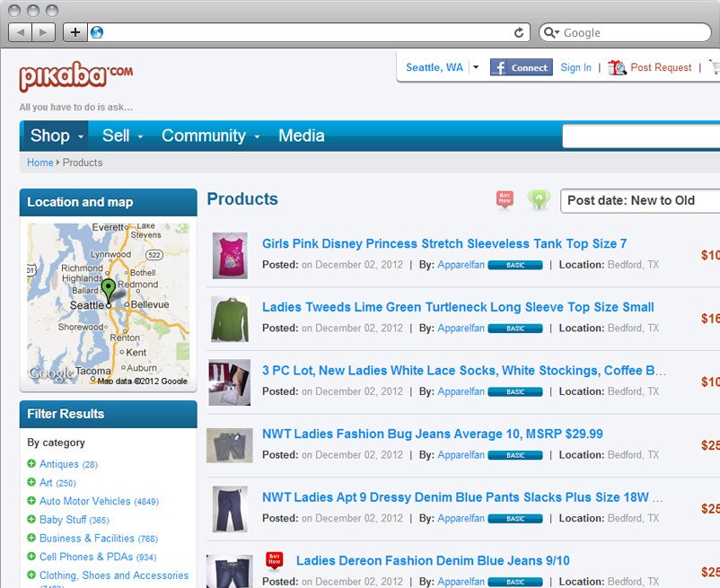
Task: Click the browser back arrow
Action: 21,32
